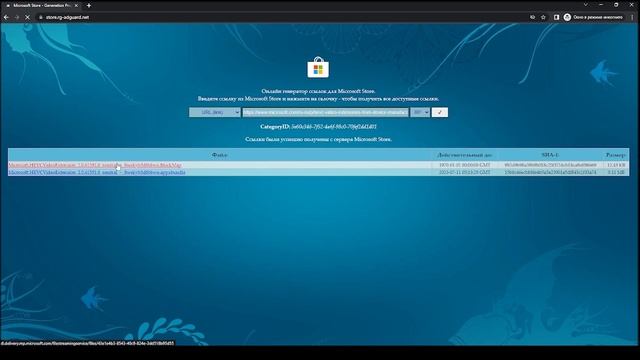
Task: Restore down the browser window
Action: click(616, 5)
